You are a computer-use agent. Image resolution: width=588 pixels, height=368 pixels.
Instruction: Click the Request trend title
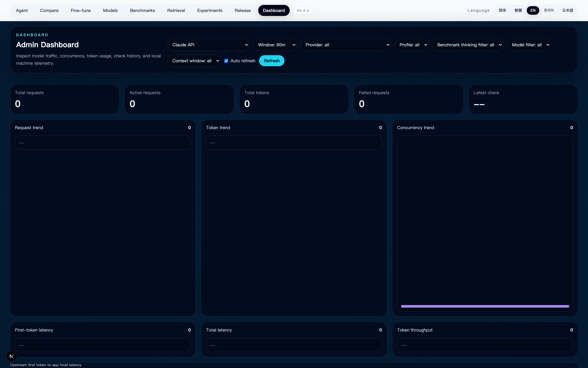pyautogui.click(x=29, y=128)
